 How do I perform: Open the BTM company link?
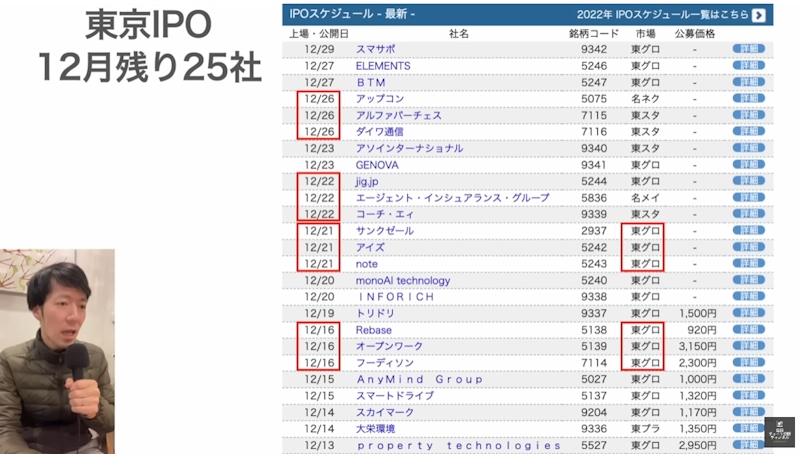[370, 82]
